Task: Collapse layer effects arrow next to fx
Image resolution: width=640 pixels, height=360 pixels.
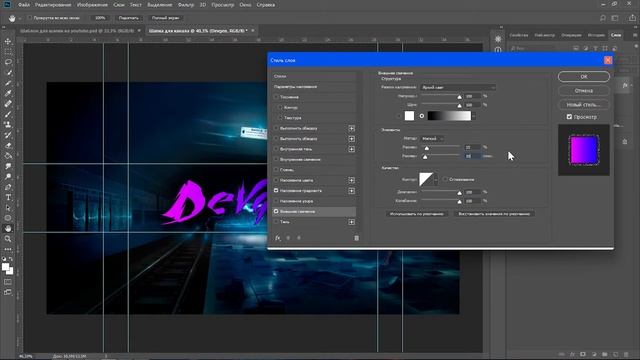Action: click(631, 85)
